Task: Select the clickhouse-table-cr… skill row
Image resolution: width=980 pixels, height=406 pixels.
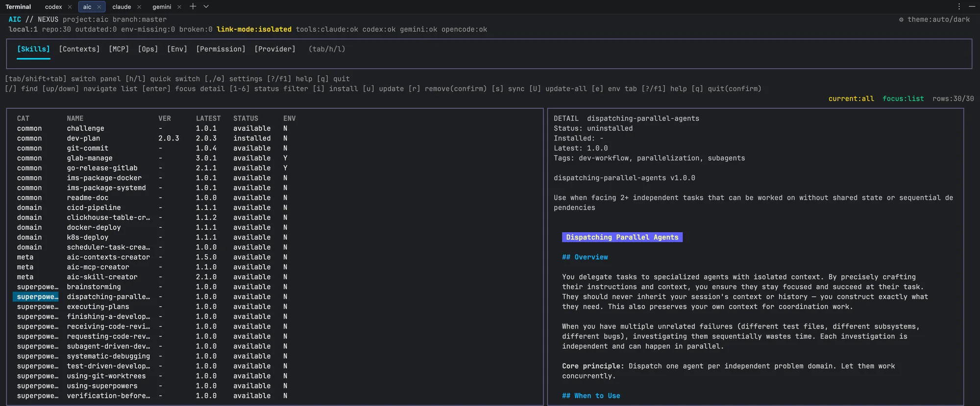Action: pyautogui.click(x=152, y=217)
